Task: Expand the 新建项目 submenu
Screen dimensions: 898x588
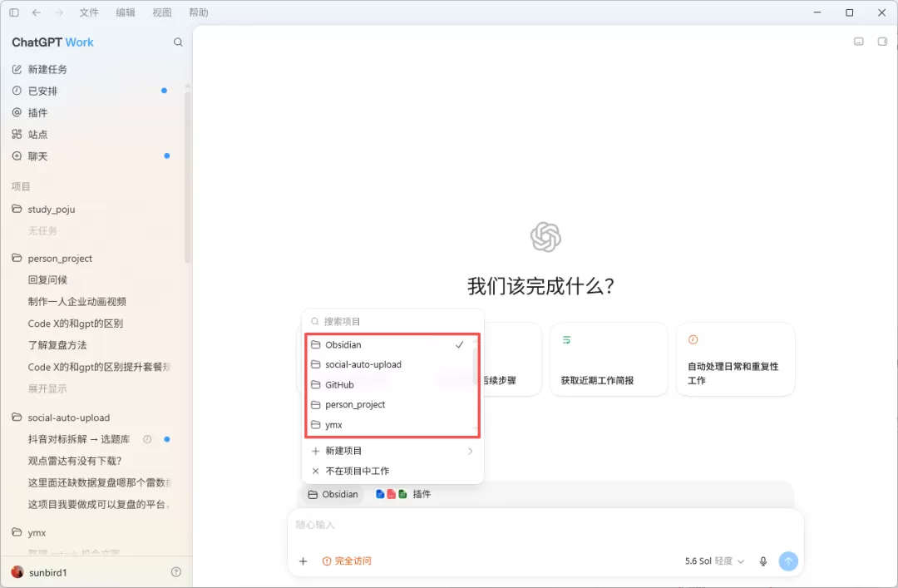Action: pyautogui.click(x=392, y=451)
